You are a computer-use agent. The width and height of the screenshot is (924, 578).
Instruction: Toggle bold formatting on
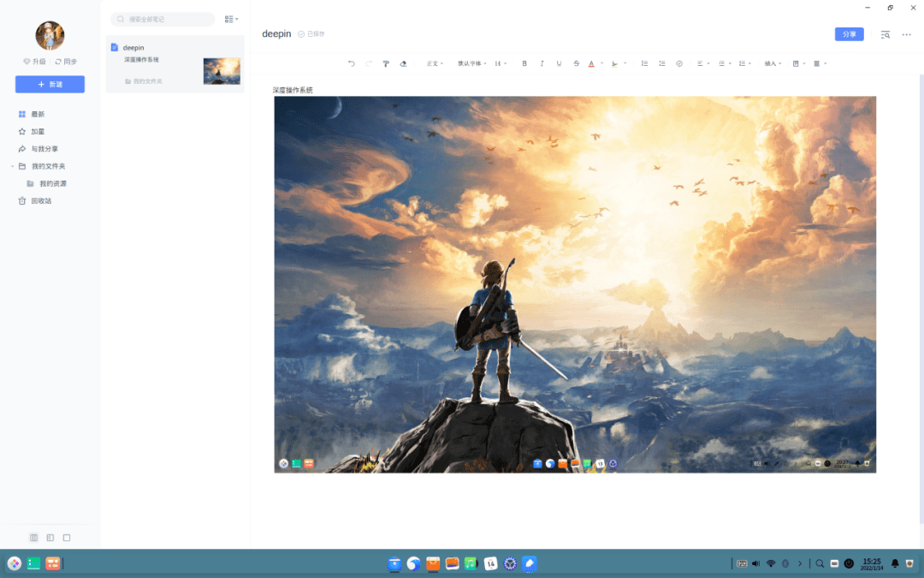click(x=524, y=63)
